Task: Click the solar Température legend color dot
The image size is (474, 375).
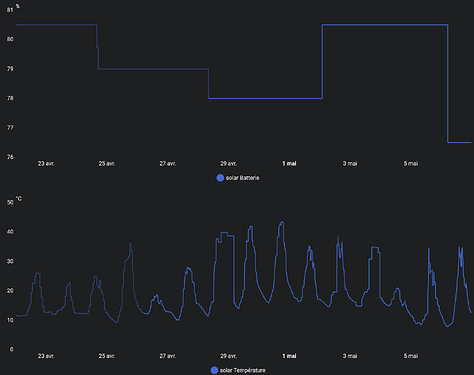Action: click(x=214, y=370)
